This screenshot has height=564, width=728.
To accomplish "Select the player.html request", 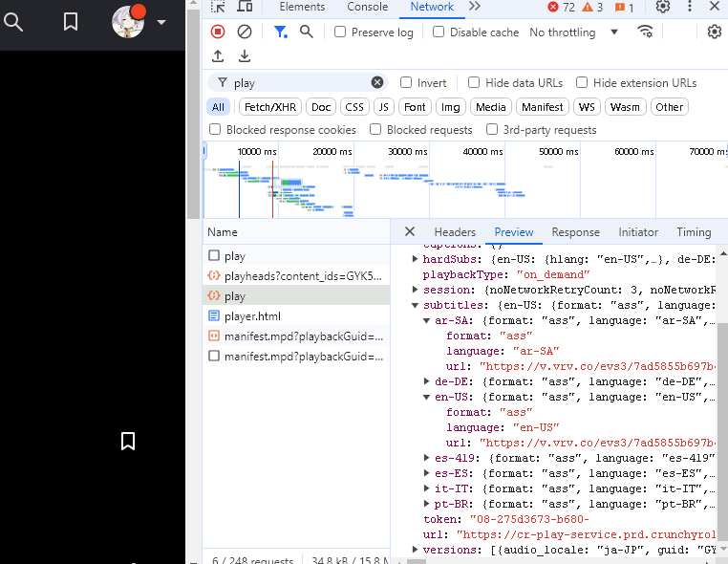I will tap(252, 316).
